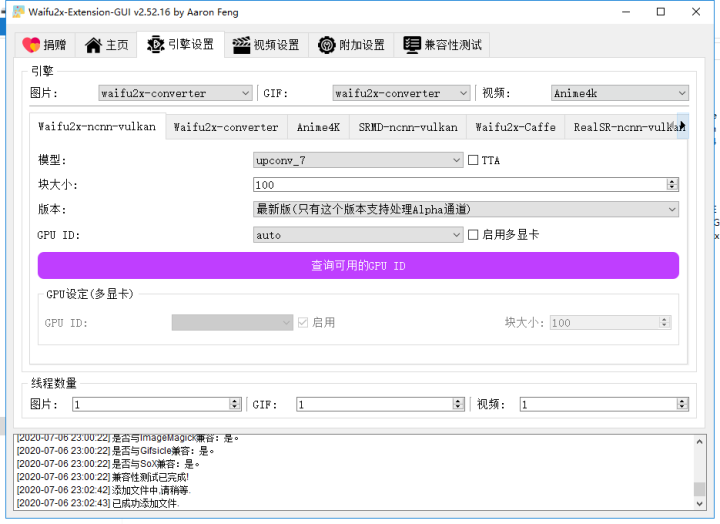Open the GIF engine dropdown
The height and width of the screenshot is (524, 720).
click(x=401, y=93)
